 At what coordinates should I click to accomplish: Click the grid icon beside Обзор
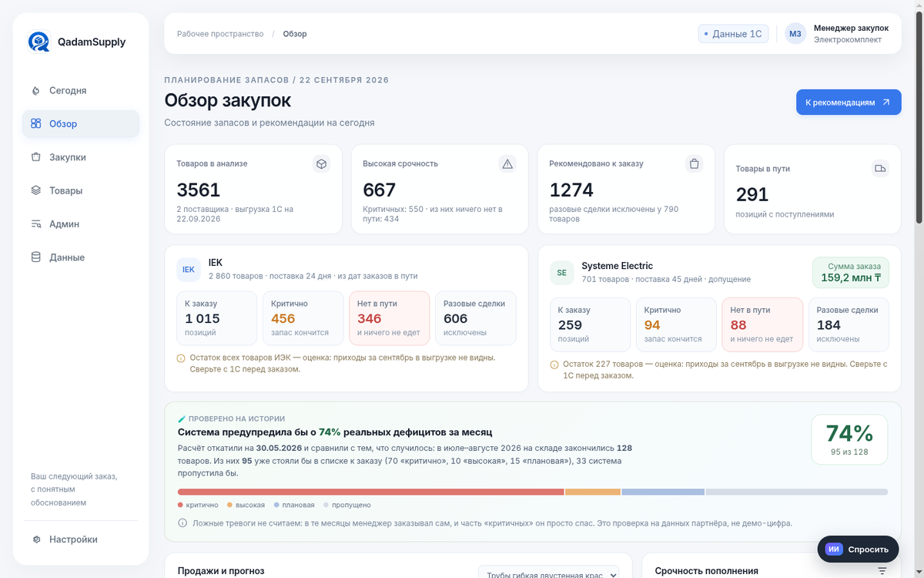(36, 123)
